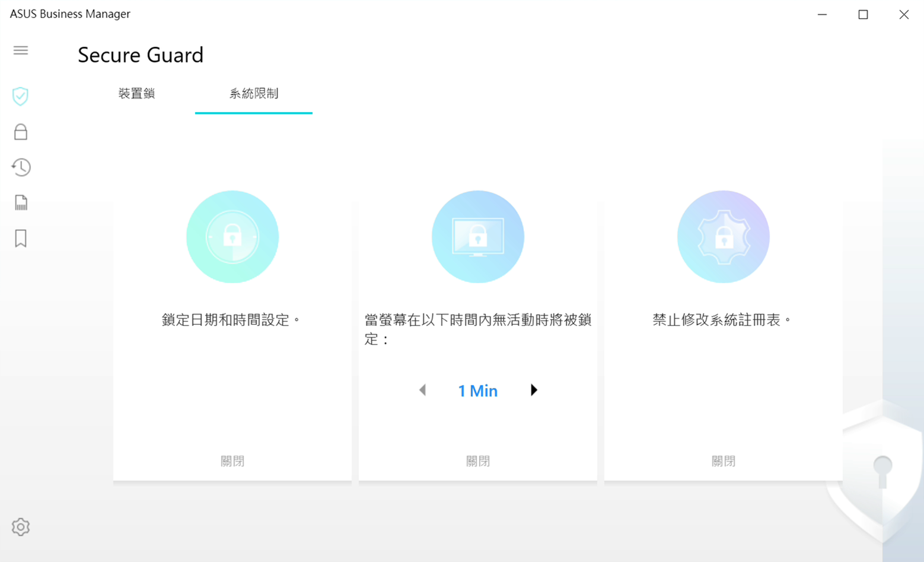Maximize the ASUS Business Manager window
Screen dimensions: 924x562
863,14
